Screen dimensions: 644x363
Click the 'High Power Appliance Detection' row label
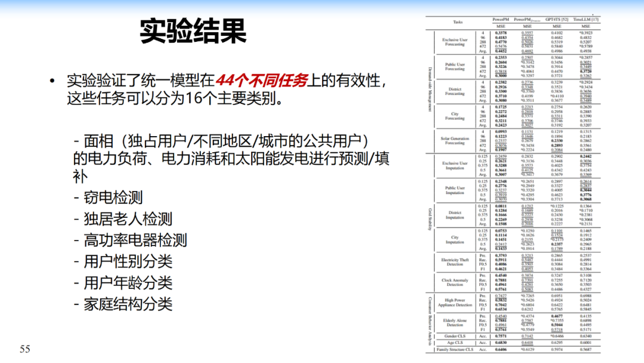coord(454,302)
